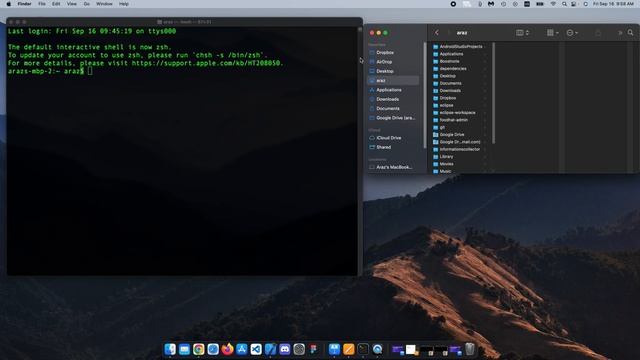
Task: Open the Edit menu
Action: [x=56, y=4]
